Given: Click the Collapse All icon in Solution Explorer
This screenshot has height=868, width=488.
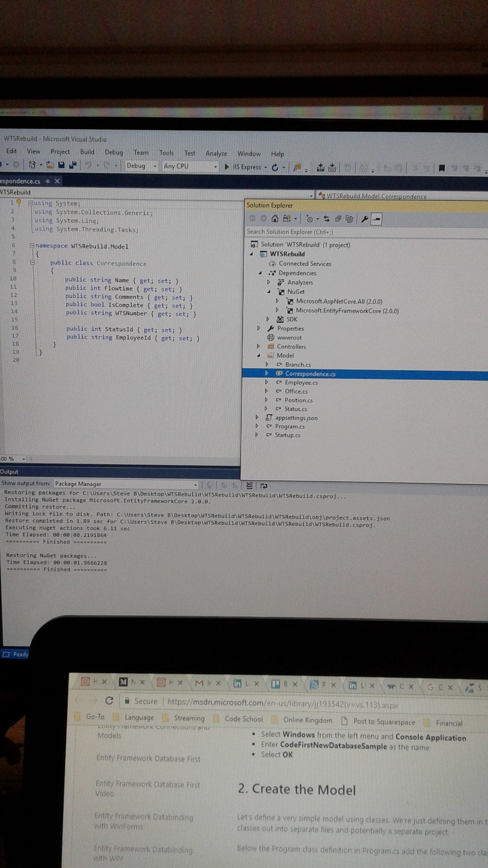Looking at the screenshot, I should coord(338,219).
